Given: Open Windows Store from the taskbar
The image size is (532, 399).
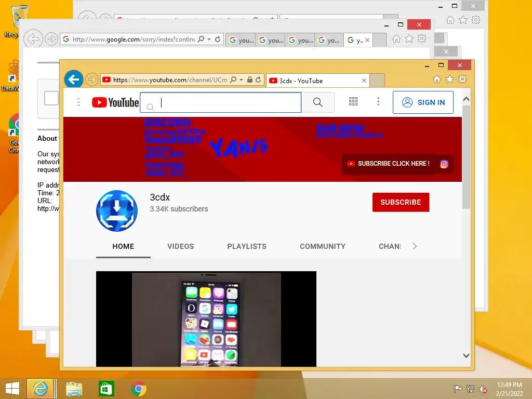Looking at the screenshot, I should (106, 389).
